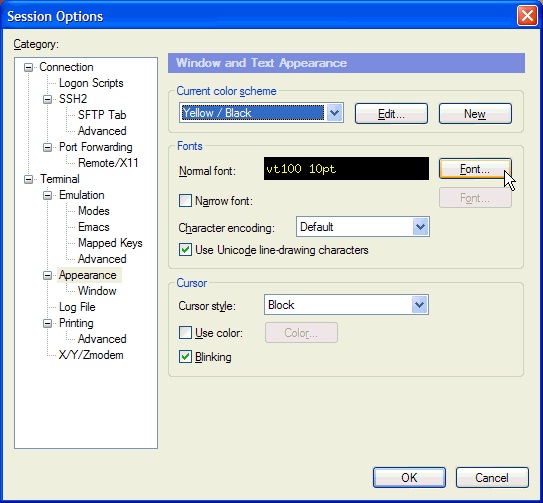Screen dimensions: 543x503
Task: Disable the Blinking cursor checkbox
Action: pos(185,357)
